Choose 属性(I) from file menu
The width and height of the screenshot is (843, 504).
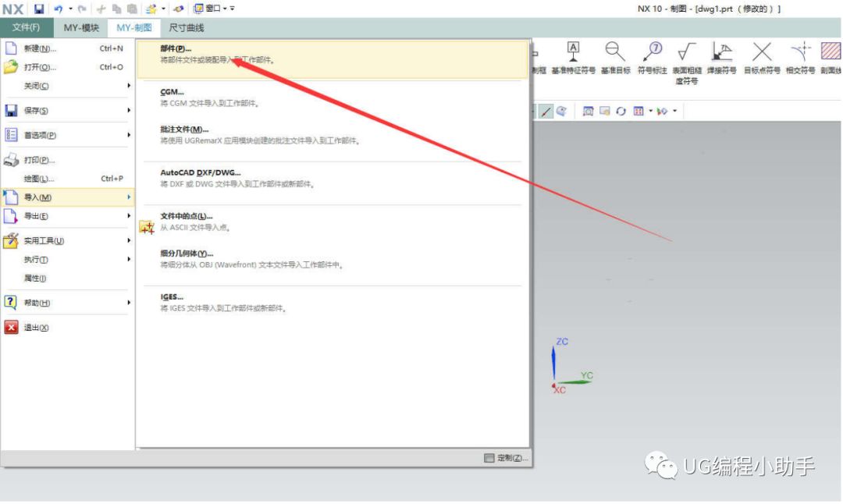(67, 278)
